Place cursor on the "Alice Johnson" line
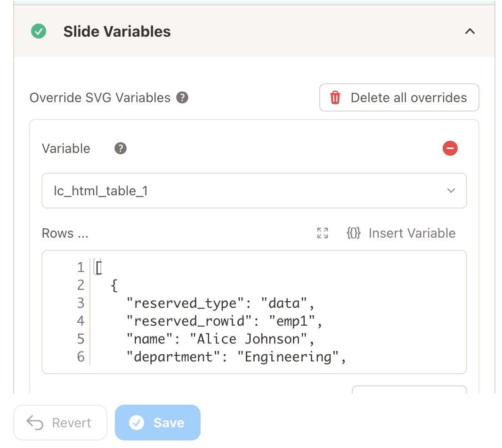 [220, 339]
